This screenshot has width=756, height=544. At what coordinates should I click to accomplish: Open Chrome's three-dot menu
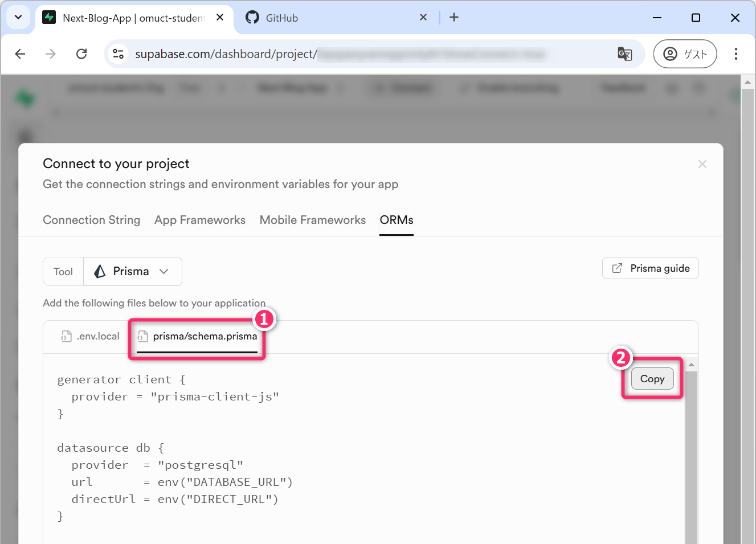point(735,54)
